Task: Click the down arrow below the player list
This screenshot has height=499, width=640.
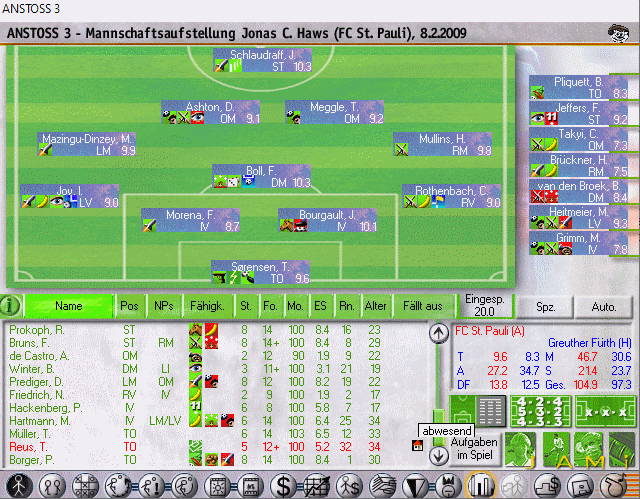Action: click(x=438, y=456)
